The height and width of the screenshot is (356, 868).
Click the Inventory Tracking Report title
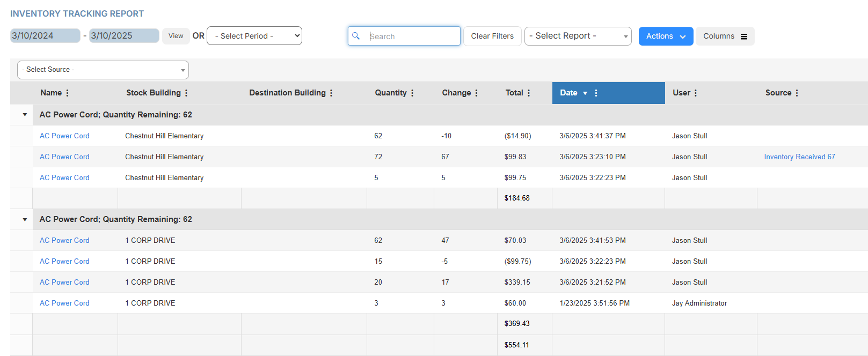pyautogui.click(x=77, y=13)
